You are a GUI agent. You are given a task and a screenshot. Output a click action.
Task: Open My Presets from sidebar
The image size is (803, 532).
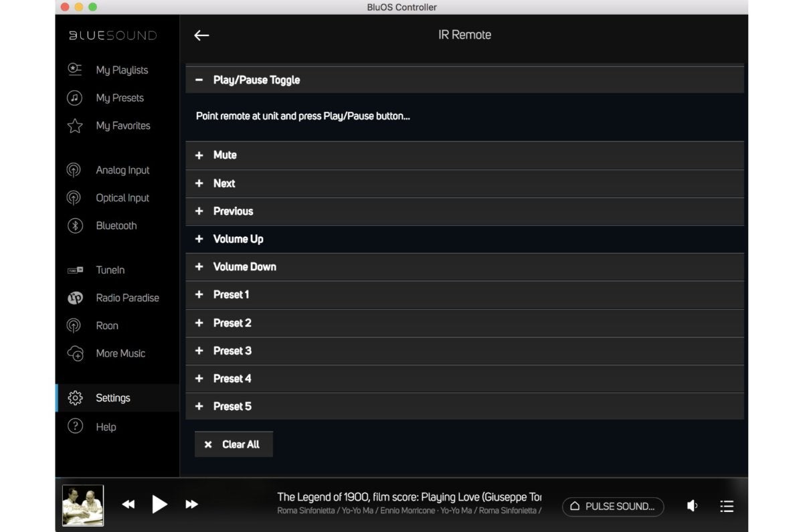point(120,98)
